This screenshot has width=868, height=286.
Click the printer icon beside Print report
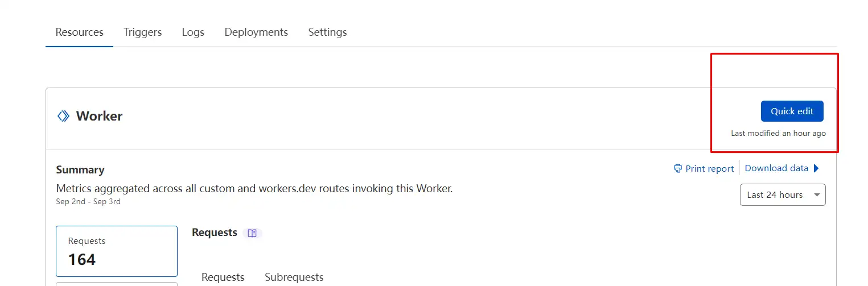[677, 168]
